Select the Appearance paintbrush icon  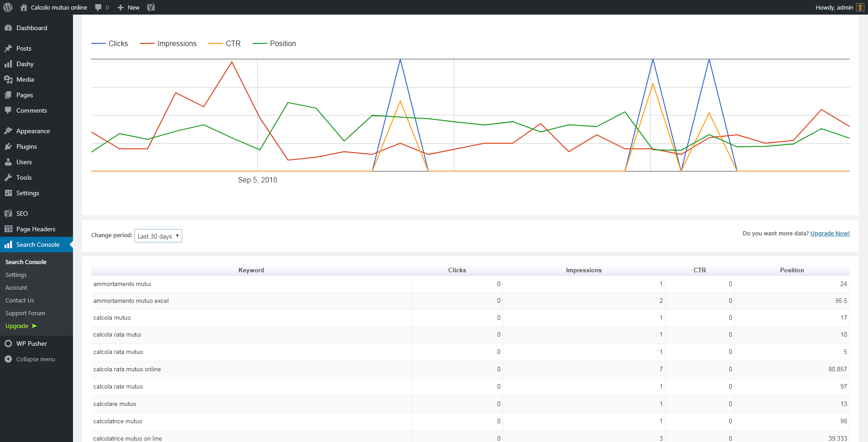pos(8,131)
